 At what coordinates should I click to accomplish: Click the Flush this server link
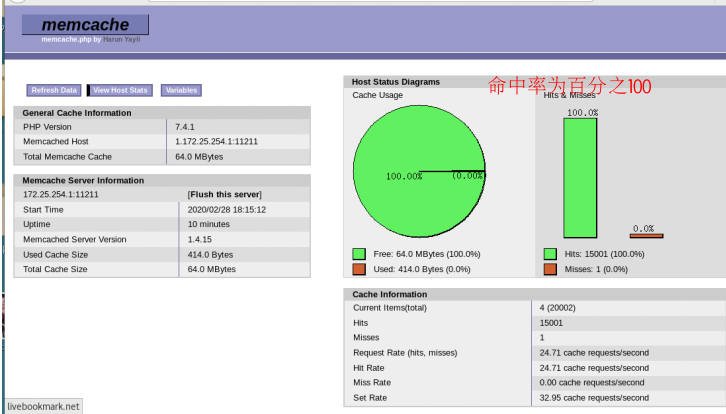point(225,194)
